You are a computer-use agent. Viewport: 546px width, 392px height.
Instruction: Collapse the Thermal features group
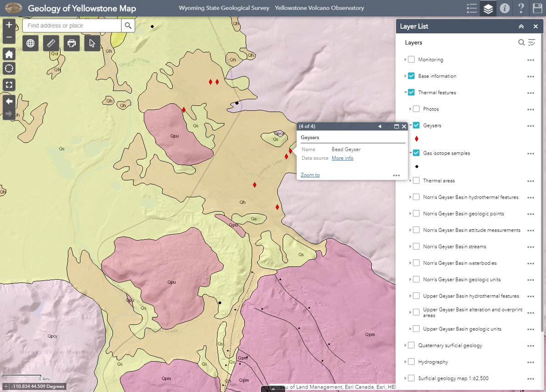[406, 92]
